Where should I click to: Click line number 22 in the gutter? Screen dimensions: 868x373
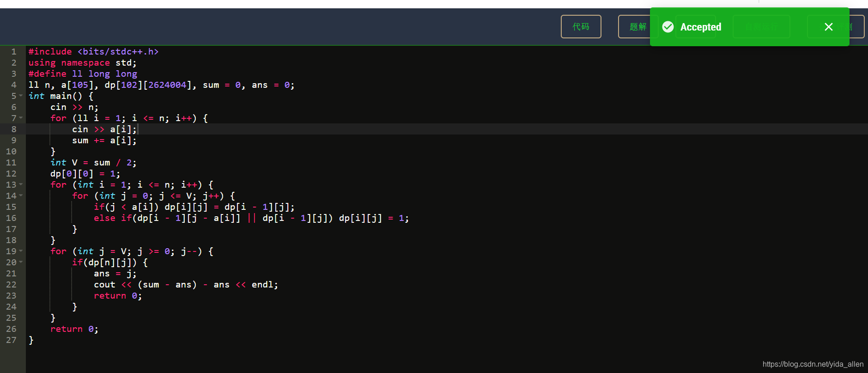(x=11, y=284)
